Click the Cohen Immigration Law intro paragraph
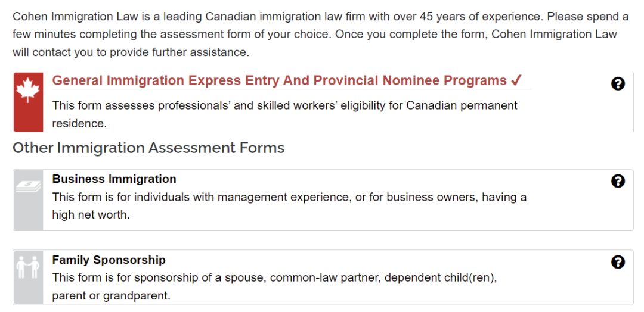Viewport: 644px width, 312px height. click(320, 35)
